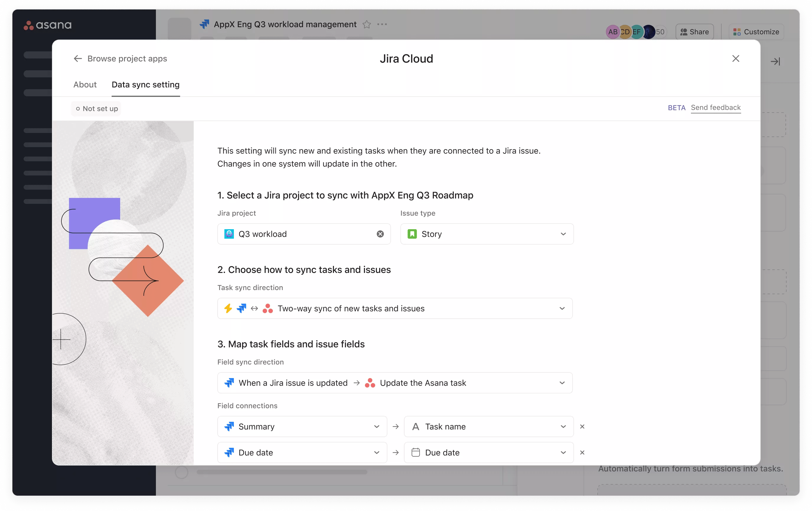Click the 'Select a Jira project' heading
The width and height of the screenshot is (812, 511).
345,195
